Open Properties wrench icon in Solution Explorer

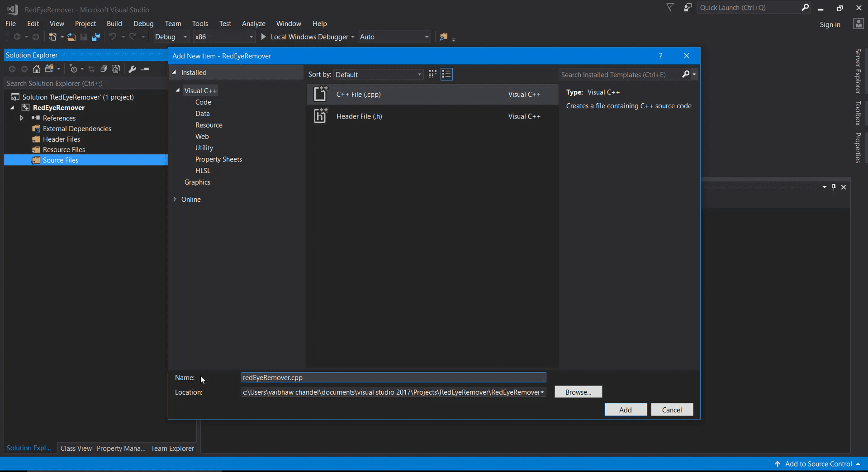tap(132, 69)
